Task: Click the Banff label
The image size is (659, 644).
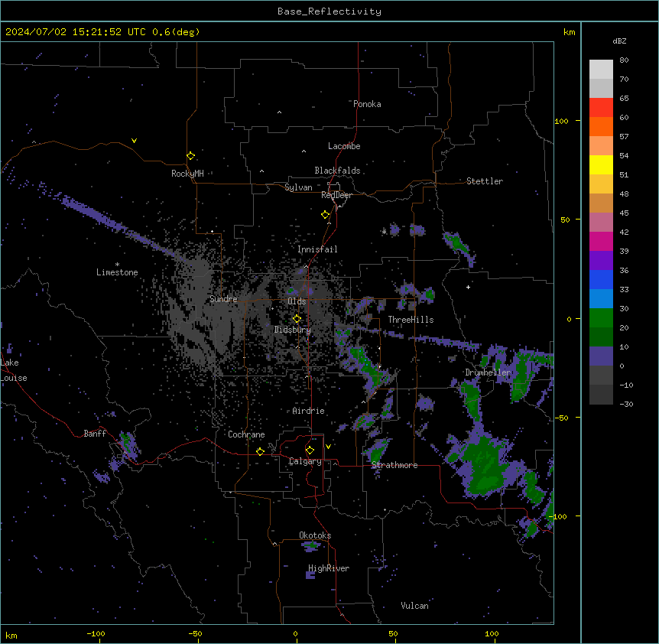Action: [95, 434]
